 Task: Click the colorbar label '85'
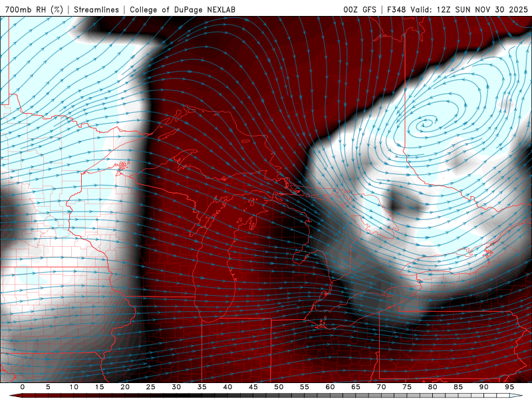(458, 387)
